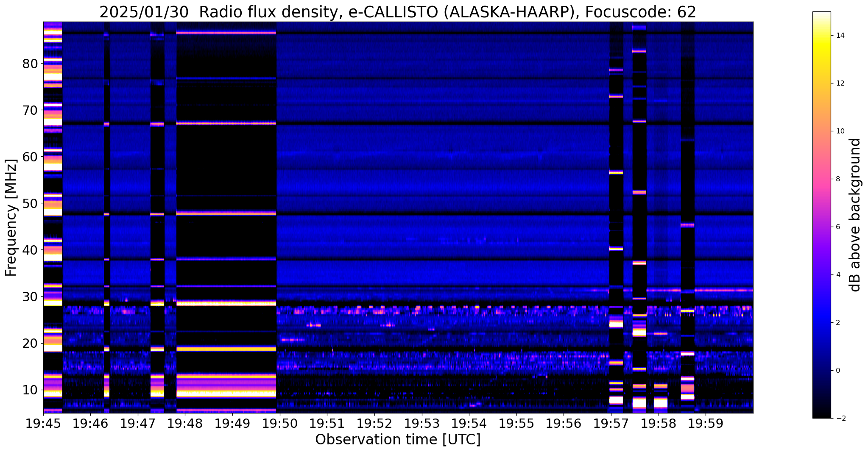Click the 'dB above background' colorbar label

pyautogui.click(x=855, y=215)
